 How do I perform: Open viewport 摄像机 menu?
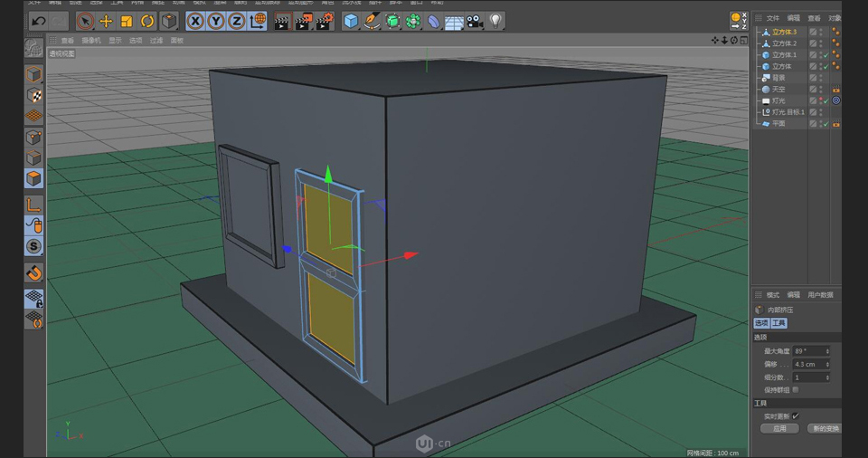[x=91, y=41]
